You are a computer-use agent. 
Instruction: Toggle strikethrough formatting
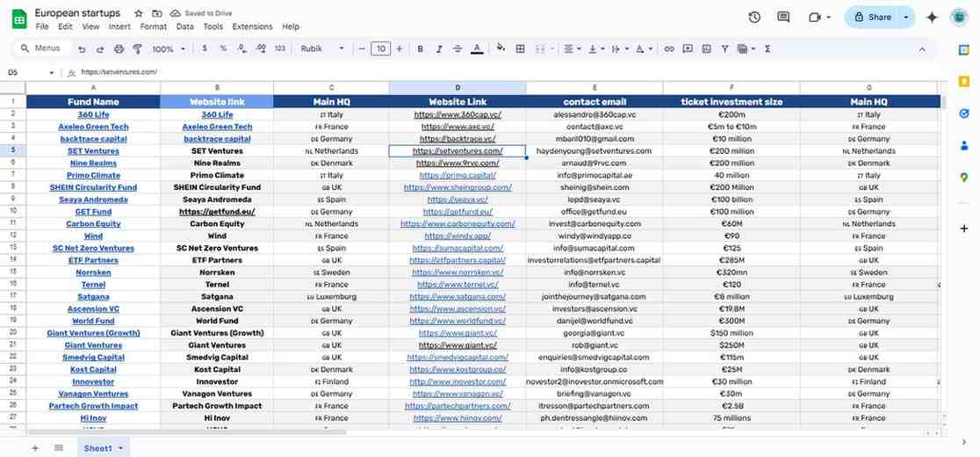(x=458, y=48)
